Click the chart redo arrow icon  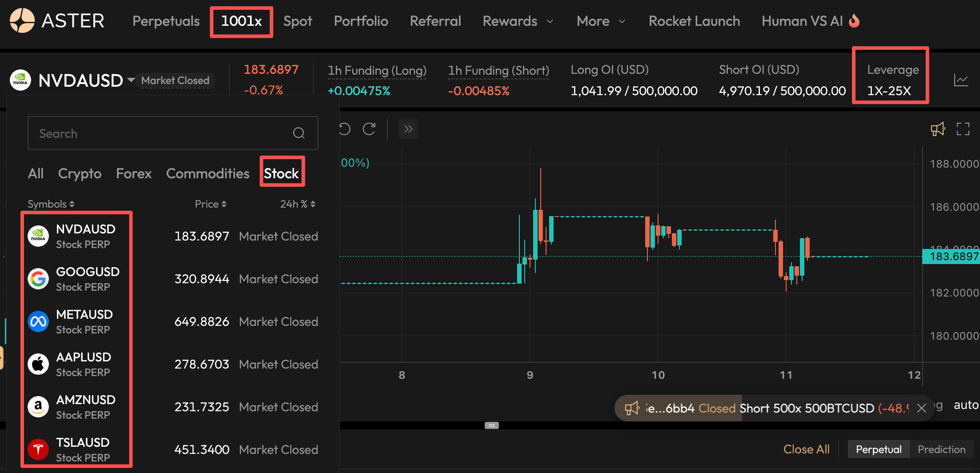tap(369, 129)
